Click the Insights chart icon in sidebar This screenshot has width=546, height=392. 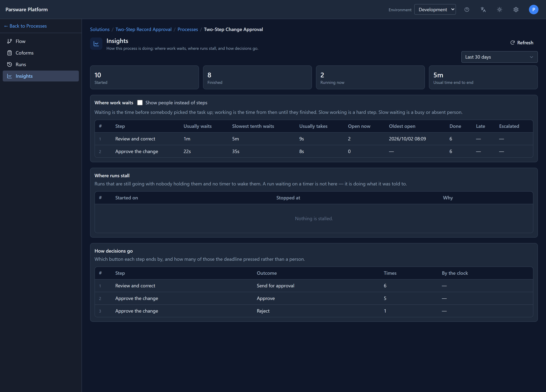point(10,76)
